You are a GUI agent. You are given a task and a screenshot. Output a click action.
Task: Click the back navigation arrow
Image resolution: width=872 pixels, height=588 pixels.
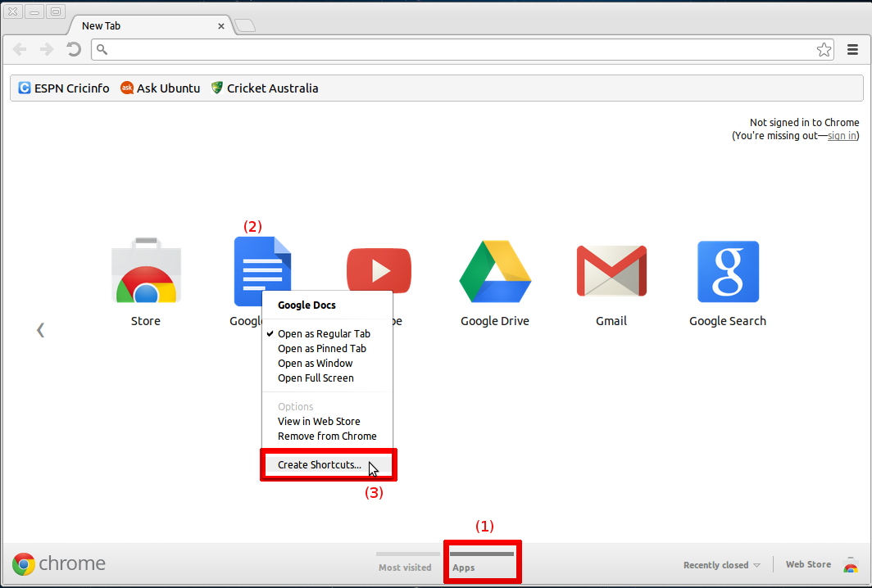20,49
